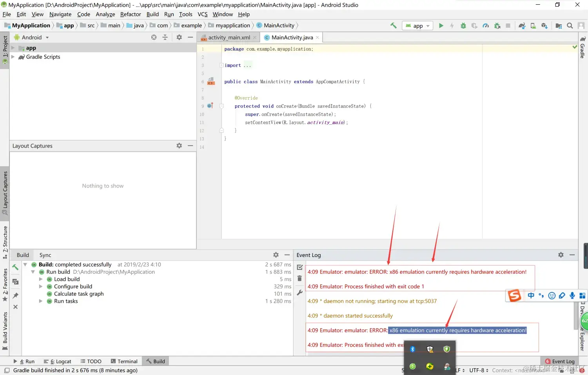Pin the Build tab with the pin icon
The image size is (588, 375).
[x=15, y=295]
